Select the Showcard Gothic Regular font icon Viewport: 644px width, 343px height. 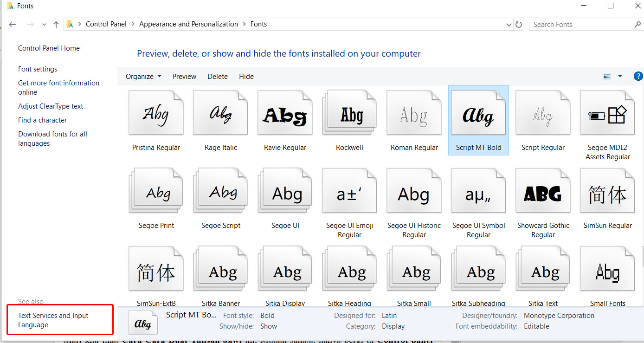point(543,191)
